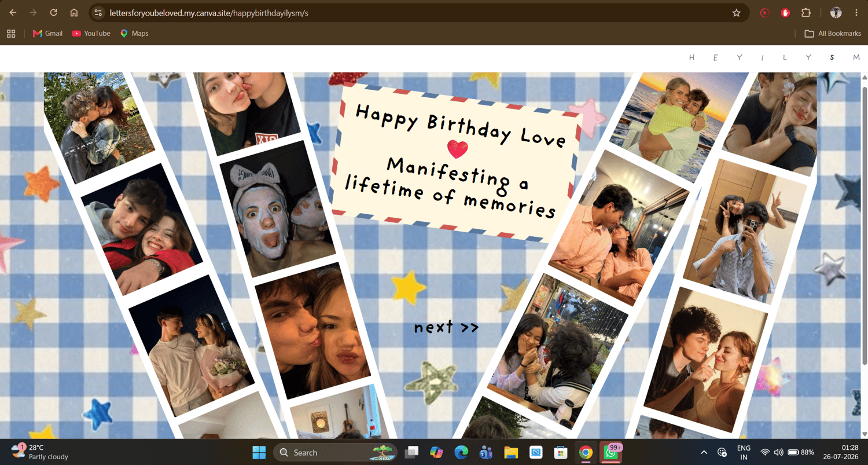
Task: Launch Copilot from the taskbar
Action: click(x=436, y=452)
